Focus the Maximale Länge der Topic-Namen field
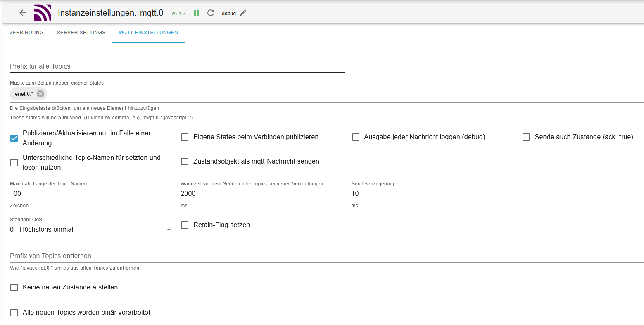Screen dimensions: 644x325 (92, 194)
